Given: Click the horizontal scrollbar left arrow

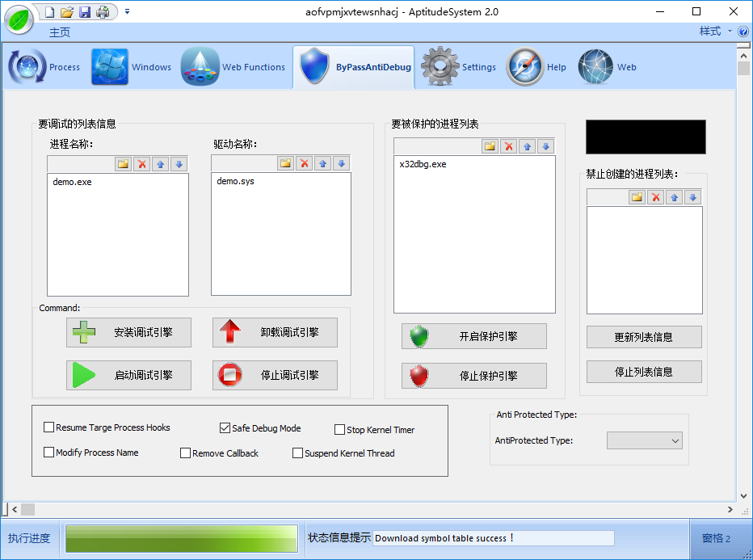Looking at the screenshot, I should click(x=15, y=510).
